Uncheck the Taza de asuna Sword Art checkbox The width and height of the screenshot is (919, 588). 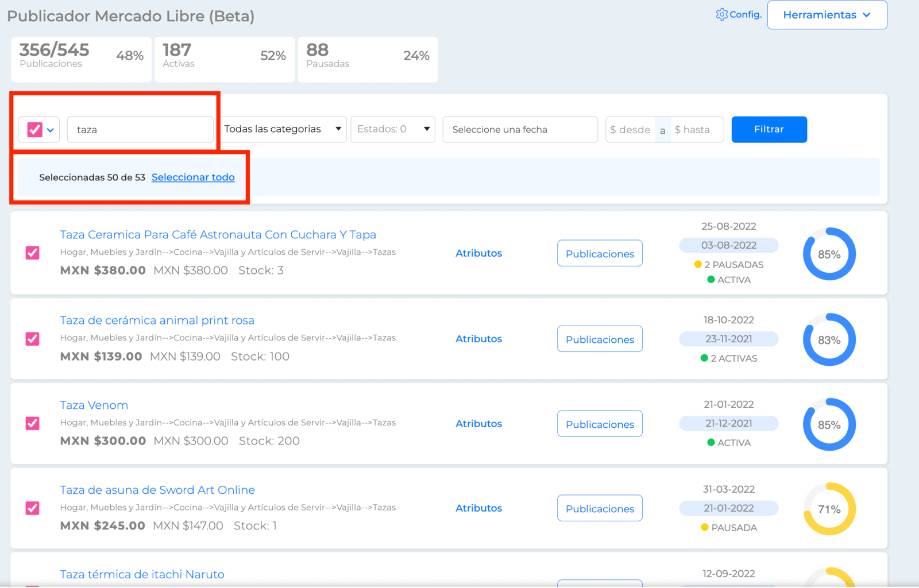pos(33,508)
